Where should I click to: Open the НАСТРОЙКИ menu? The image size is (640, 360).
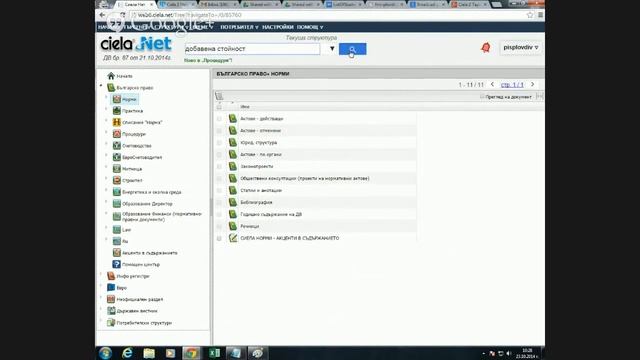tap(278, 27)
